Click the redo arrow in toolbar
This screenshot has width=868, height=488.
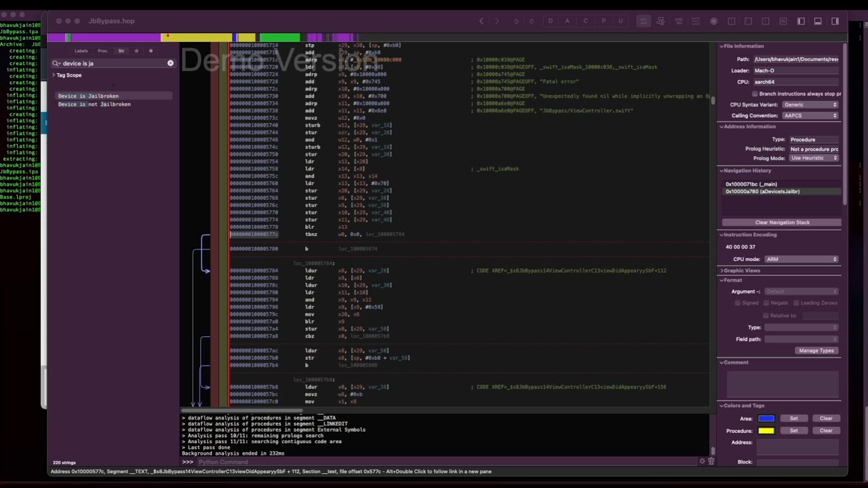tap(531, 21)
